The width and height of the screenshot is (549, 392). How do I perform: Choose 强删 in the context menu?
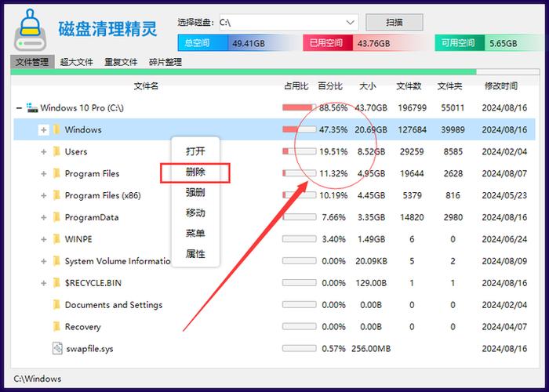[x=195, y=192]
